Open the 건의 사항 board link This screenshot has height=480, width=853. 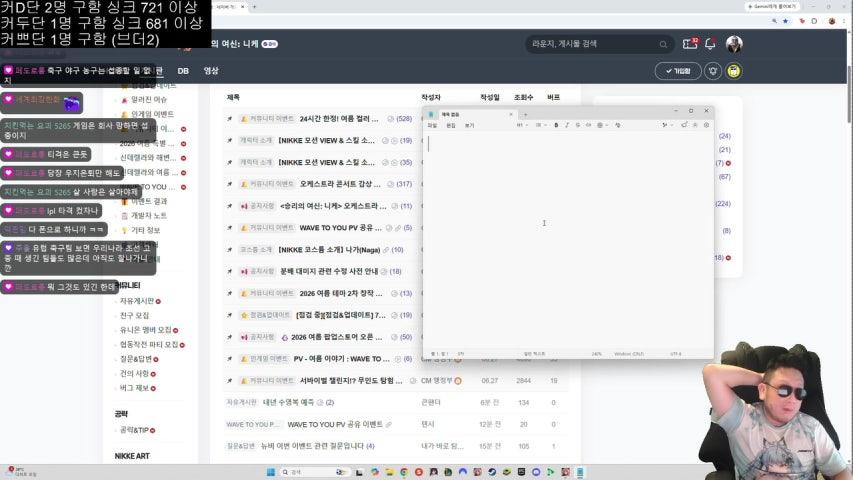[x=134, y=374]
